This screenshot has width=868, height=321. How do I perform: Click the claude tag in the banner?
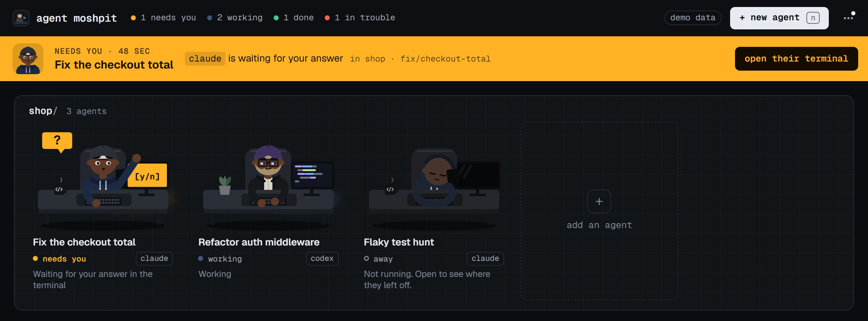pos(205,58)
